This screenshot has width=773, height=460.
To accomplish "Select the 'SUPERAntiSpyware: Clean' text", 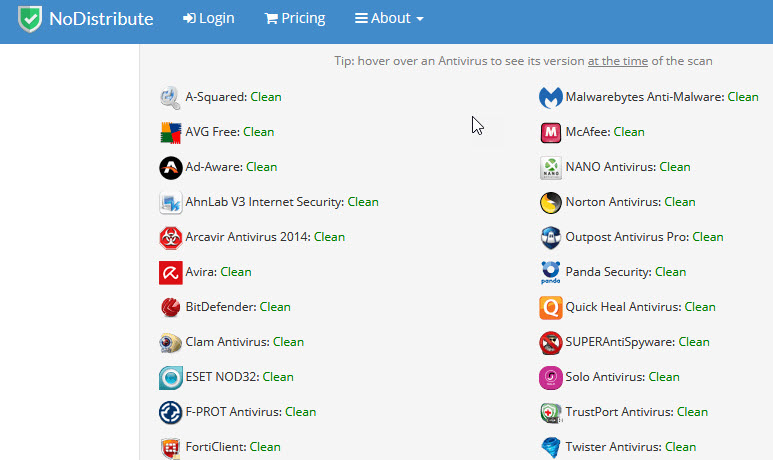I will click(x=637, y=342).
